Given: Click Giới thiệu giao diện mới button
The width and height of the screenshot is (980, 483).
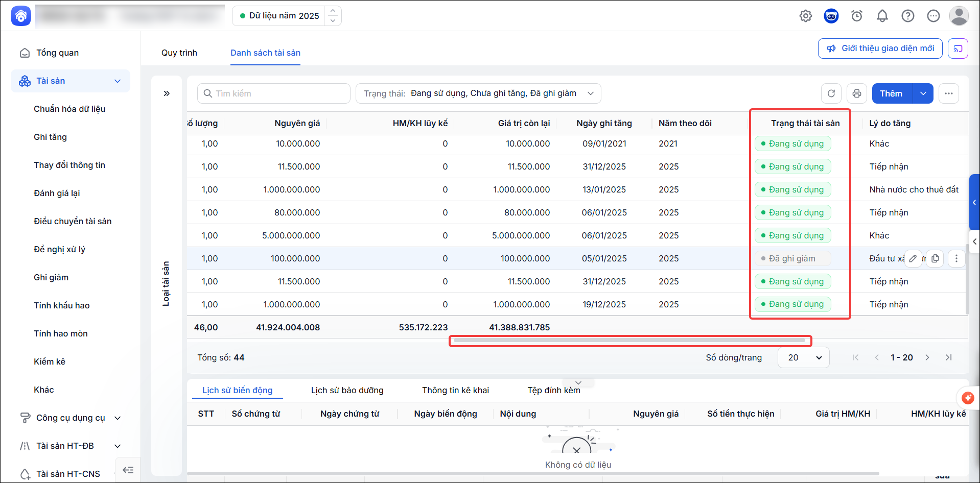Looking at the screenshot, I should pos(880,49).
